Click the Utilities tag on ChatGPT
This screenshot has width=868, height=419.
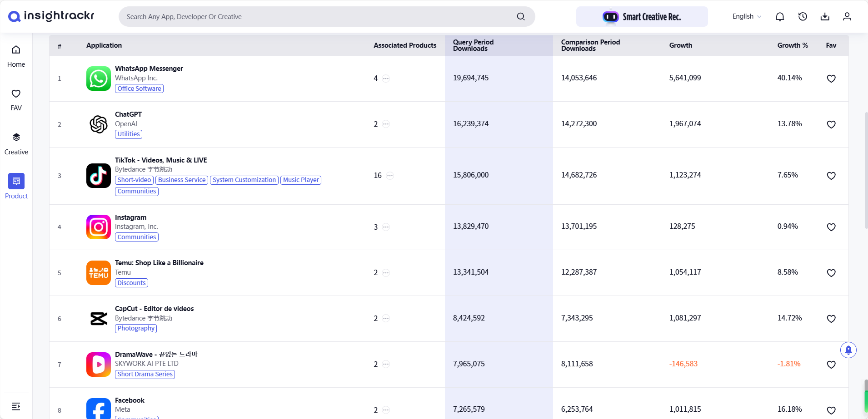[129, 134]
